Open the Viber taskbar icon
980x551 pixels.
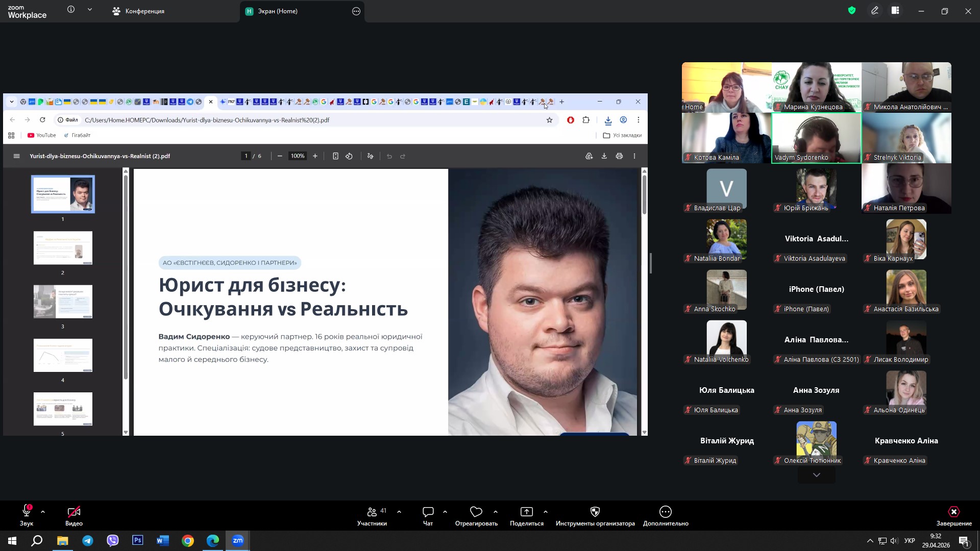pyautogui.click(x=113, y=541)
